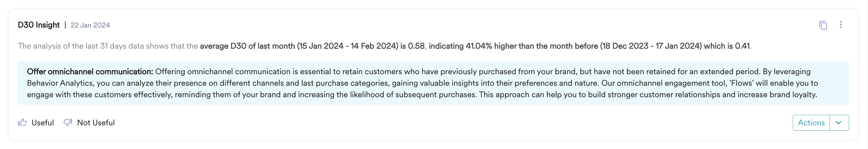868x149 pixels.
Task: Open the three-dot more options menu
Action: 841,25
